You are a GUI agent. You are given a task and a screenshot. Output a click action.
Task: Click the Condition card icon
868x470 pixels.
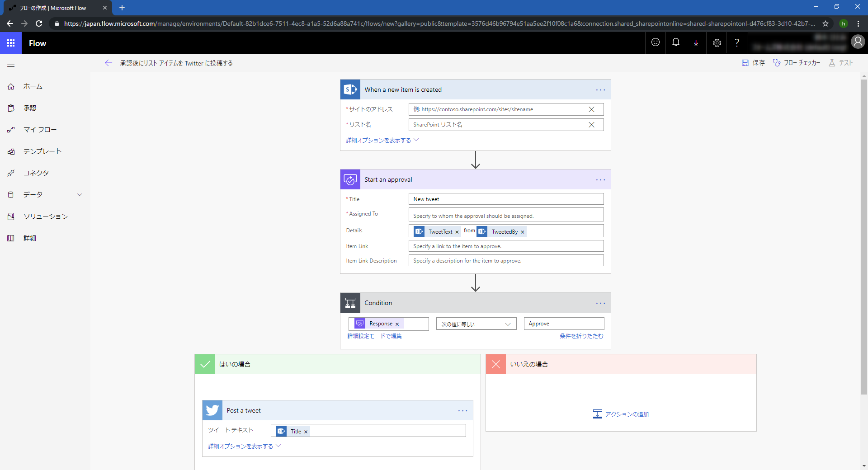tap(350, 303)
